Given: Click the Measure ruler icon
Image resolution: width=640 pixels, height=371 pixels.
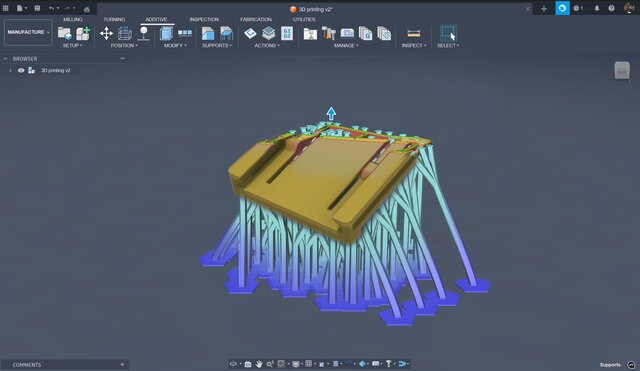Looking at the screenshot, I should tap(413, 33).
